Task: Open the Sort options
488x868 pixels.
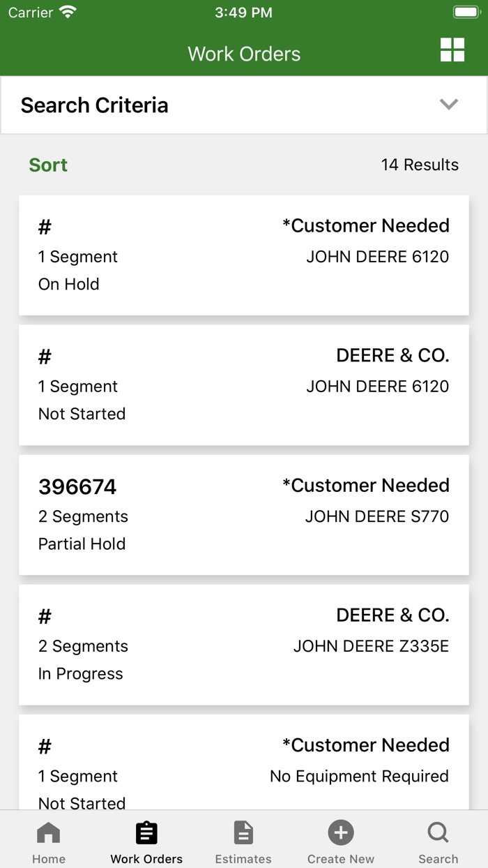Action: (47, 165)
